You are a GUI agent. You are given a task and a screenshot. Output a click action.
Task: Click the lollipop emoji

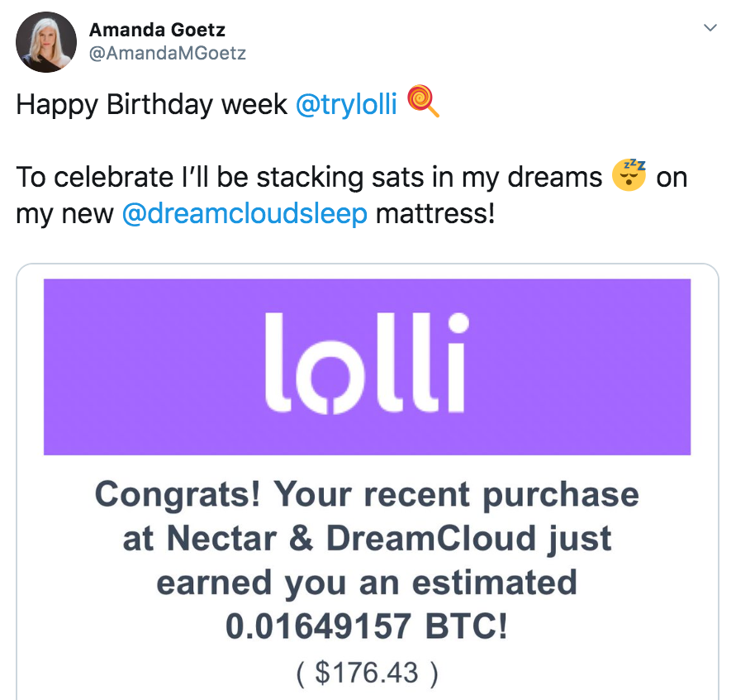pos(424,101)
